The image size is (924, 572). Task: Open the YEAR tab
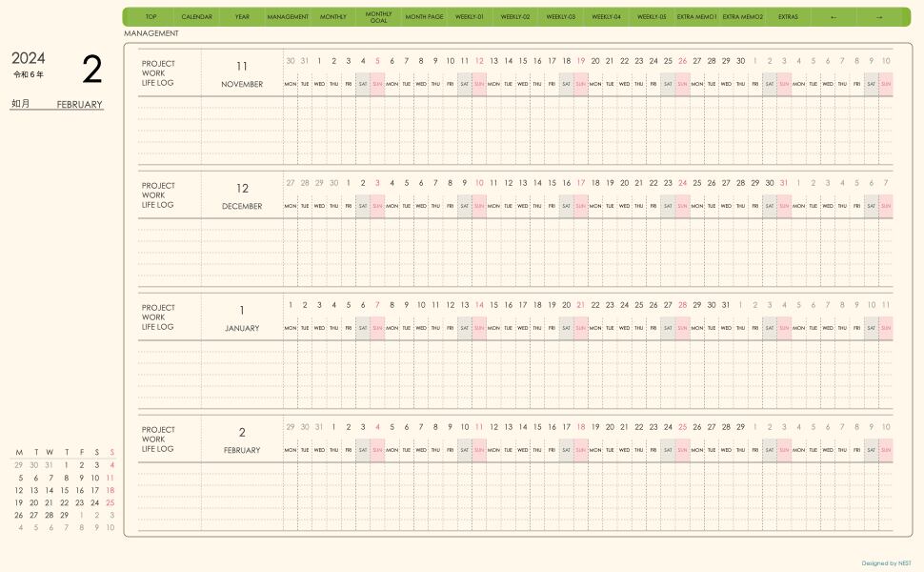(x=242, y=17)
